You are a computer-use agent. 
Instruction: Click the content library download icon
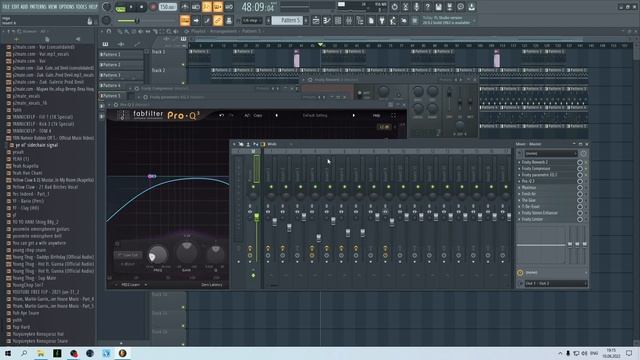[x=471, y=7]
